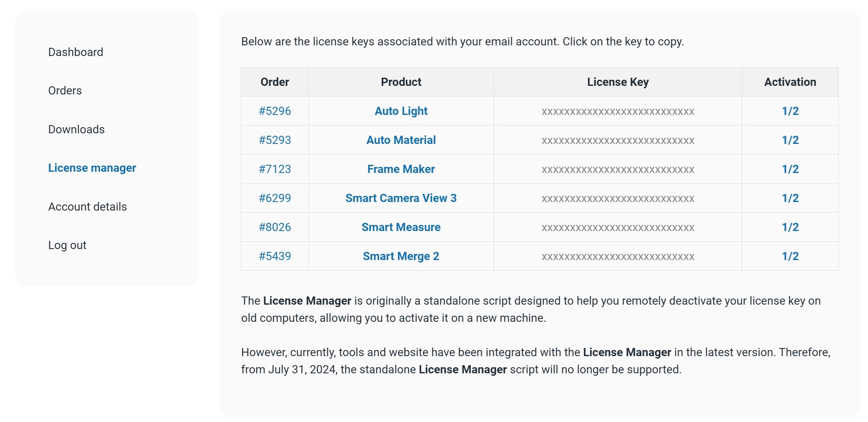Open Account details in the sidebar
This screenshot has height=422, width=868.
pos(87,207)
